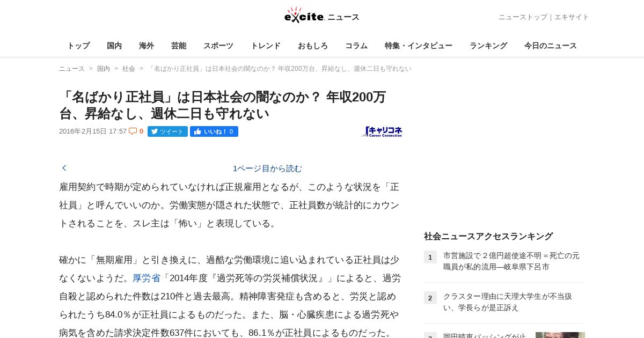Open ranking article 市営施設で２億円超使途不明
This screenshot has width=644, height=338.
(511, 261)
